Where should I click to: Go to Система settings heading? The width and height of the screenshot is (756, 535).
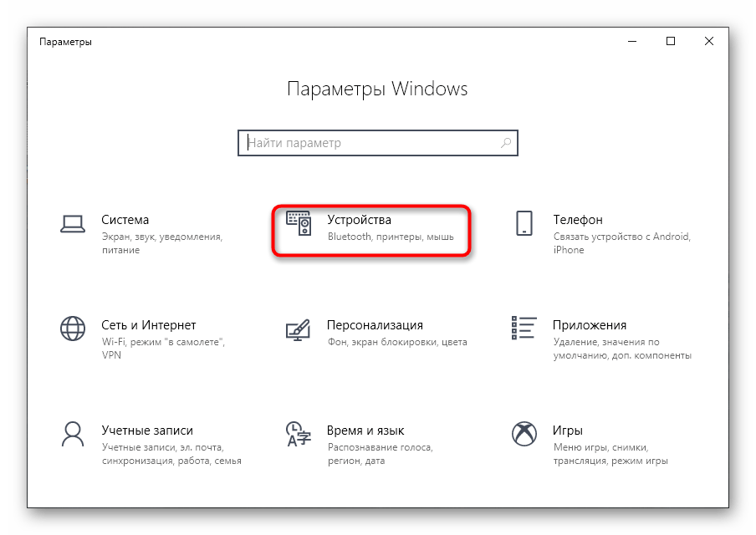[x=125, y=220]
